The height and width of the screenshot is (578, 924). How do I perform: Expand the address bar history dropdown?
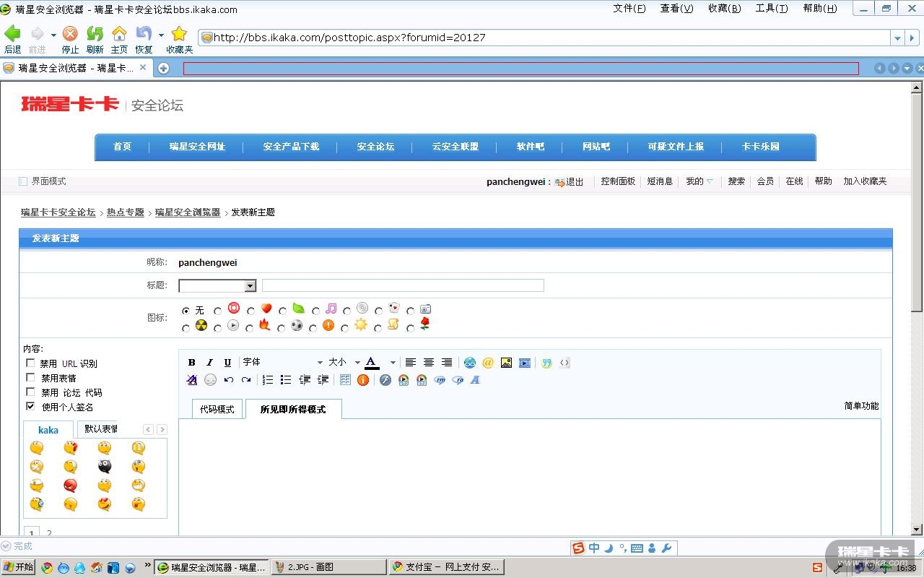click(x=897, y=38)
